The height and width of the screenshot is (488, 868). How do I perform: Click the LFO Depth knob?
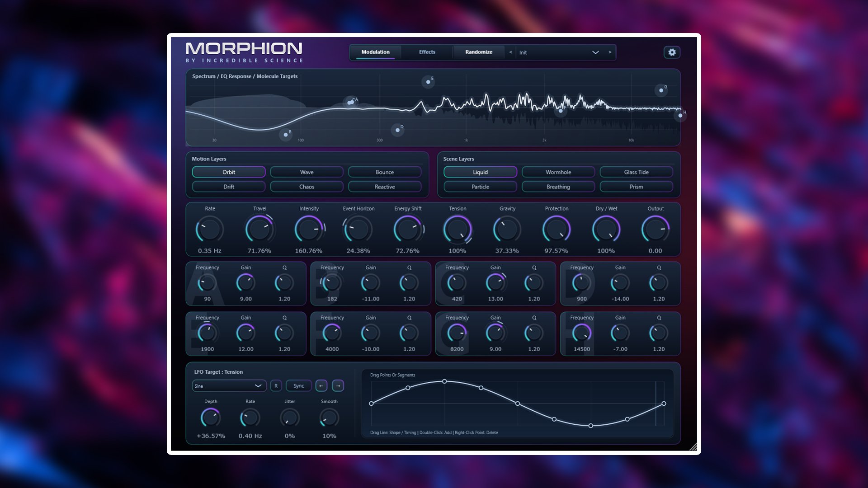click(211, 418)
